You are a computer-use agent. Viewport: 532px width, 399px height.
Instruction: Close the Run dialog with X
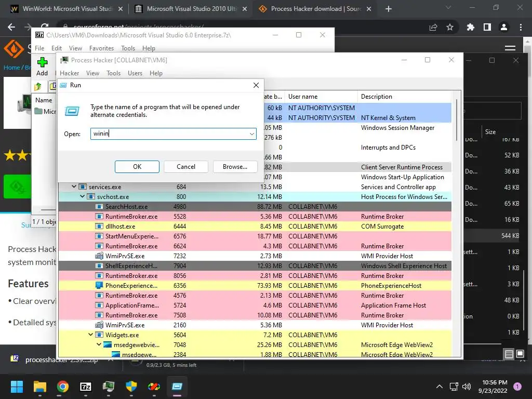[x=256, y=85]
